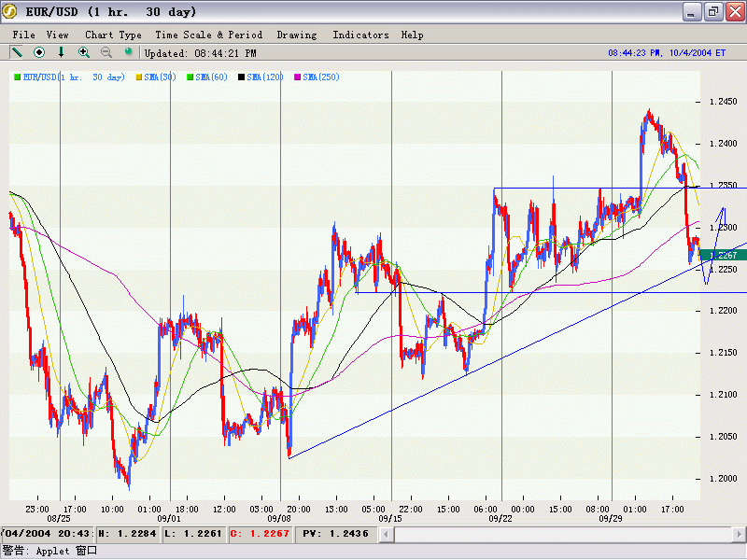Open the File menu
The image size is (747, 560).
[x=23, y=35]
